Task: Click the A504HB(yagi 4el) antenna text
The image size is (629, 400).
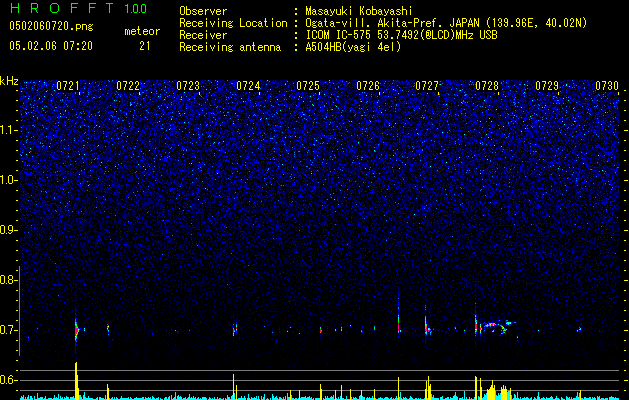Action: [x=353, y=47]
